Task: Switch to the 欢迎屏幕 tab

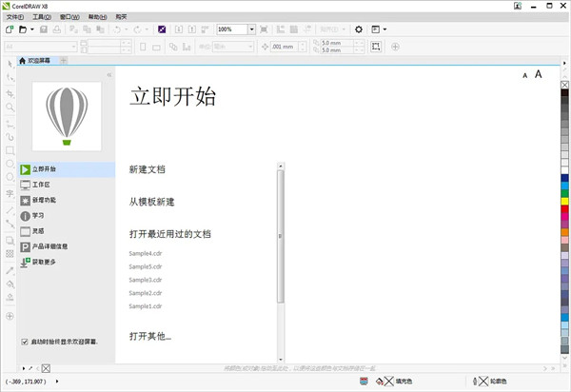Action: coord(40,61)
